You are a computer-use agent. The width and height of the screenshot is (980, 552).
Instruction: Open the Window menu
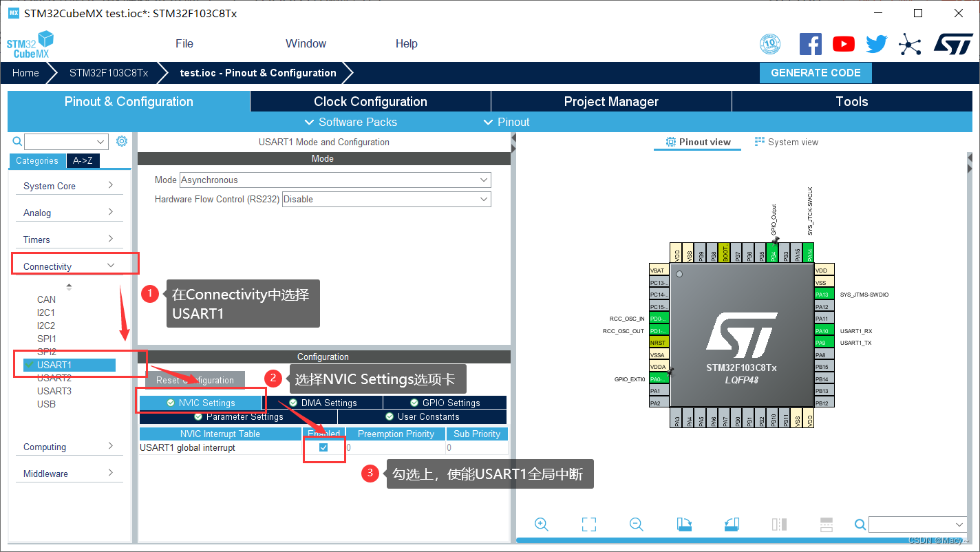306,43
